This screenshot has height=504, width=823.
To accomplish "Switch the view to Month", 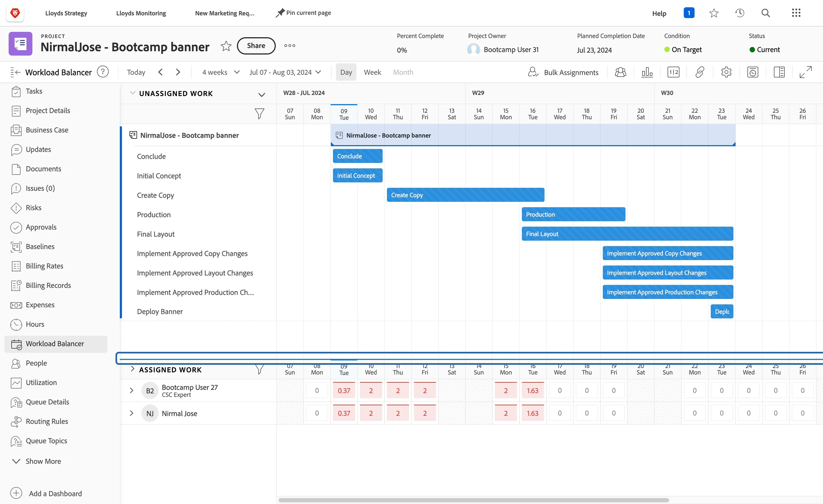I will click(x=403, y=72).
